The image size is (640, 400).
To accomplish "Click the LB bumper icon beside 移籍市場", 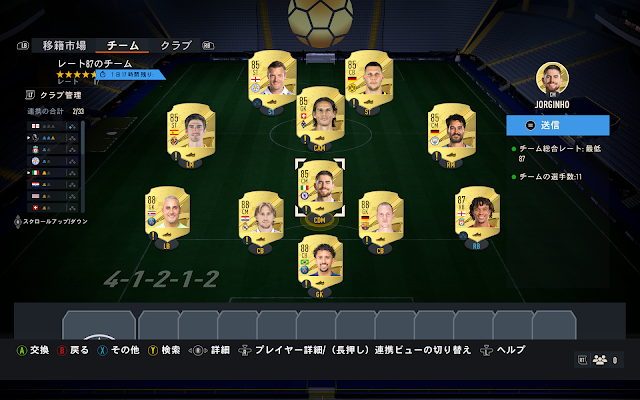I will point(23,46).
